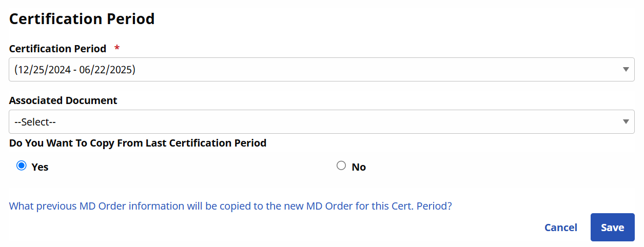Click the Certification Period page heading
Screen dimensions: 644x247
(82, 19)
